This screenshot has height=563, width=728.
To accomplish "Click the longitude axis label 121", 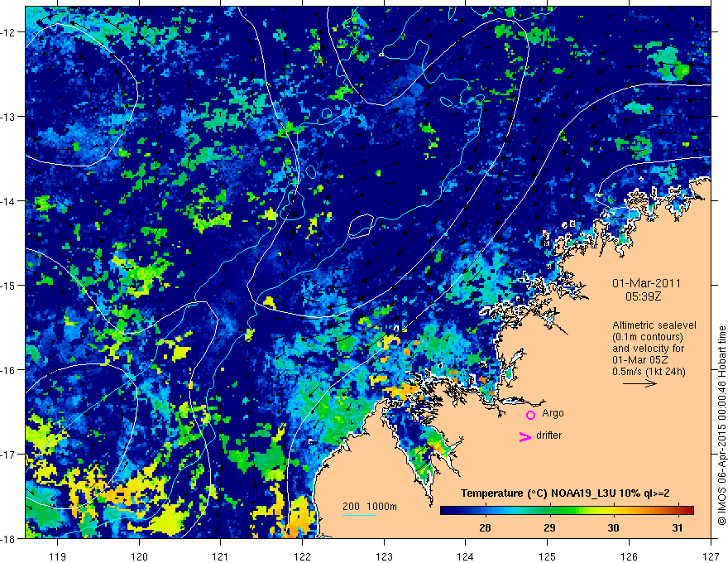I will tap(221, 556).
